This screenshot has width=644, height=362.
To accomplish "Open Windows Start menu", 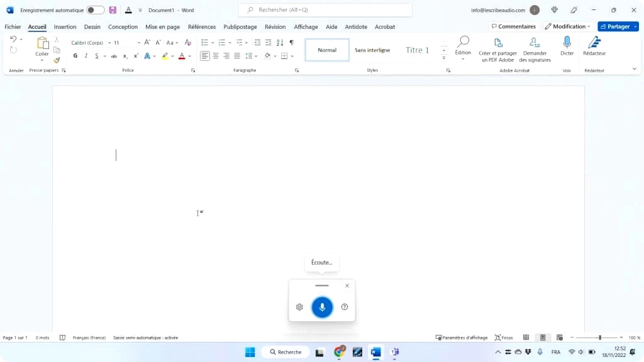I will pyautogui.click(x=250, y=352).
